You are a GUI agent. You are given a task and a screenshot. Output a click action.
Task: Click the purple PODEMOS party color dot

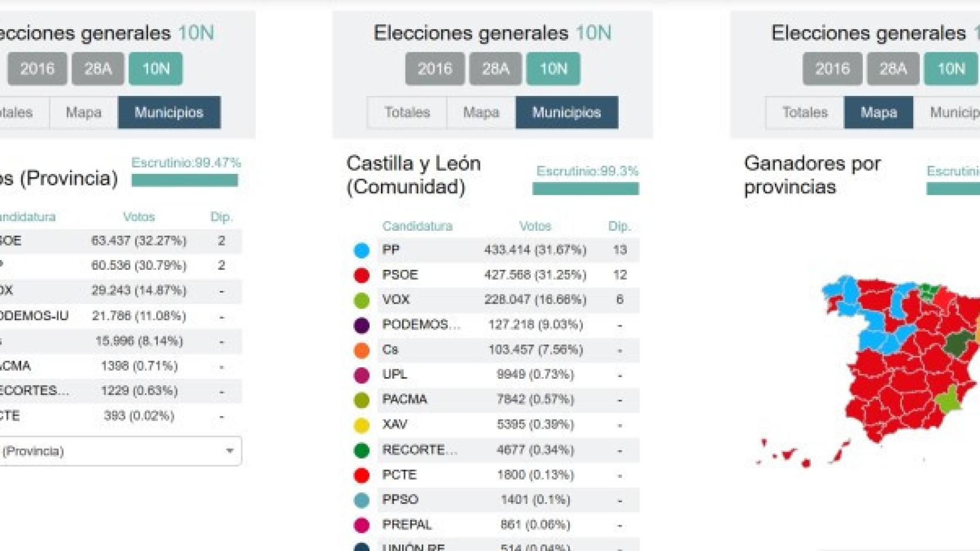[361, 325]
